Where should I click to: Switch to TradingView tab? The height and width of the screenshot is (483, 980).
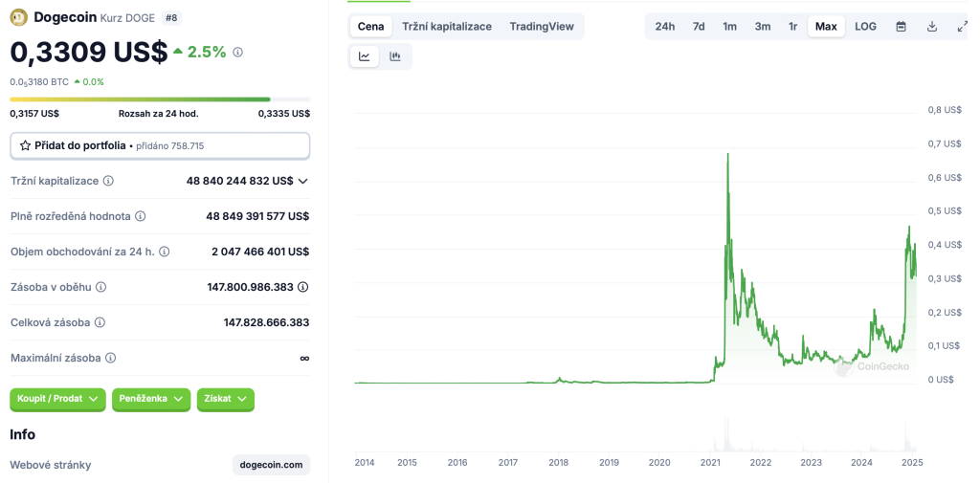point(542,26)
